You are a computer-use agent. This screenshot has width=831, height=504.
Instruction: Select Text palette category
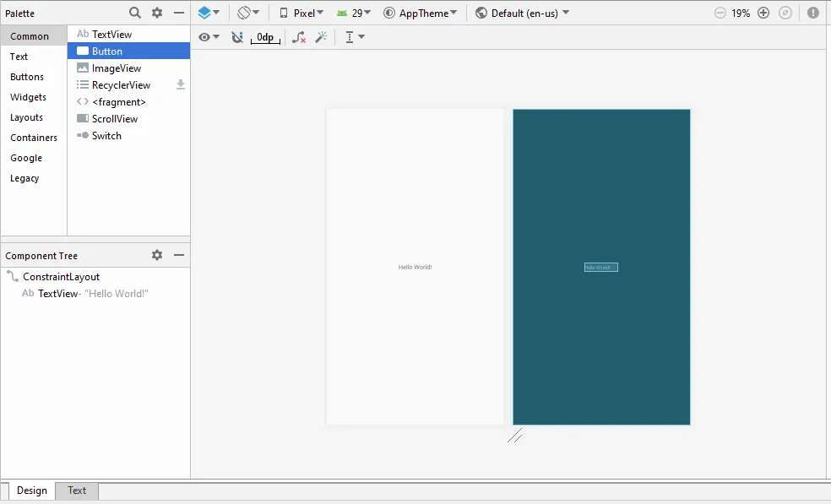point(34,57)
